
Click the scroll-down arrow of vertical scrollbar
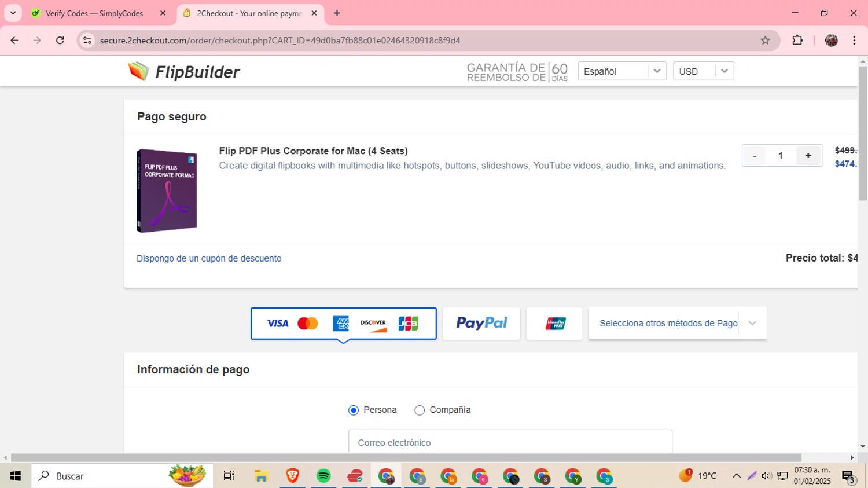[863, 446]
